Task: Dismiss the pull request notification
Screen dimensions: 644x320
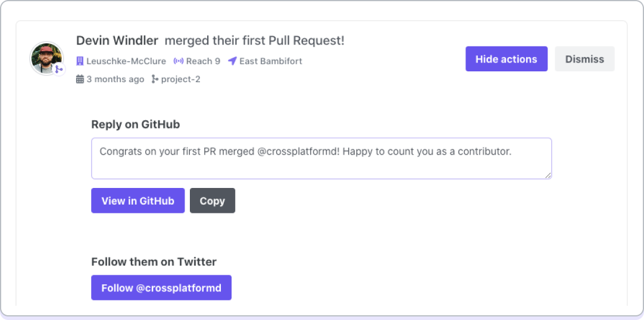Action: click(x=584, y=59)
